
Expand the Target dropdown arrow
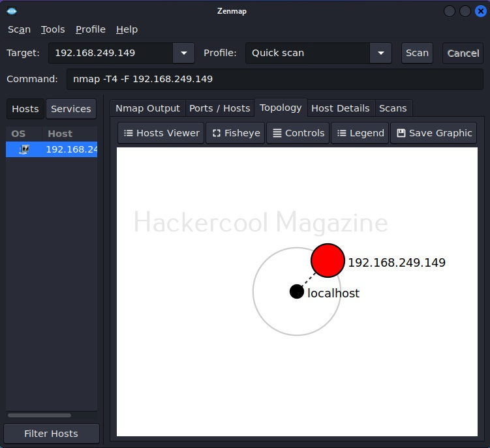[184, 53]
